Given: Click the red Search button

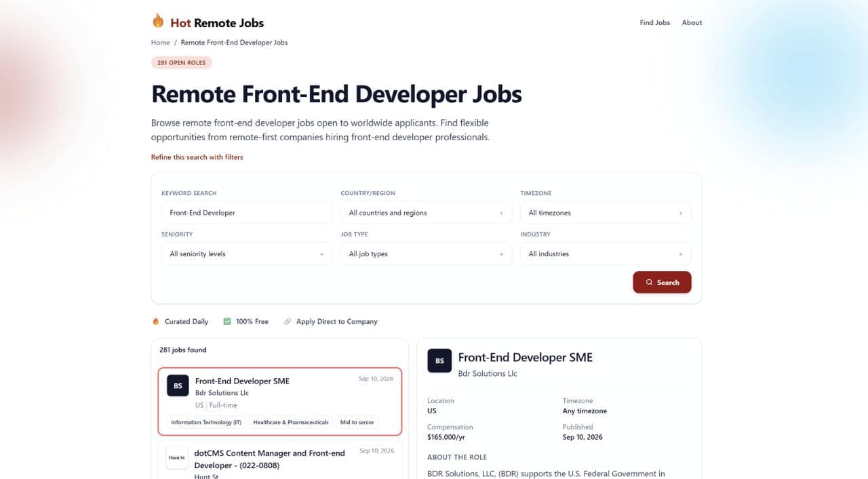Looking at the screenshot, I should pos(662,283).
